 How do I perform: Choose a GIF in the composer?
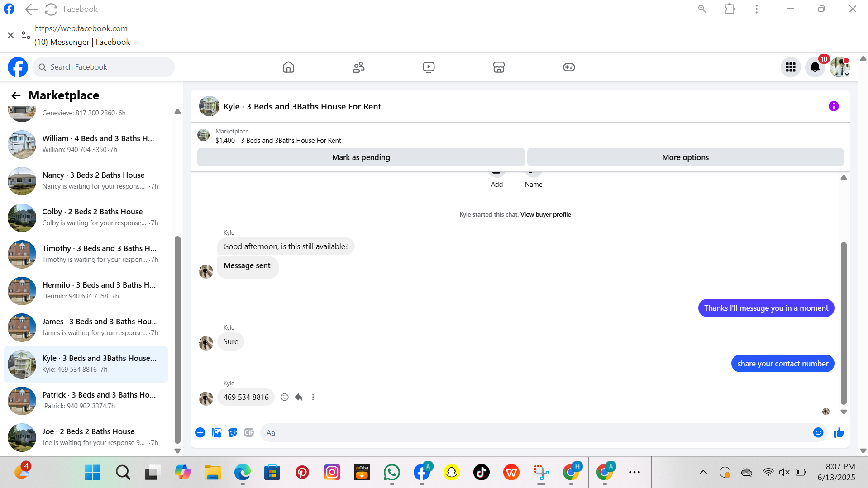pos(249,433)
